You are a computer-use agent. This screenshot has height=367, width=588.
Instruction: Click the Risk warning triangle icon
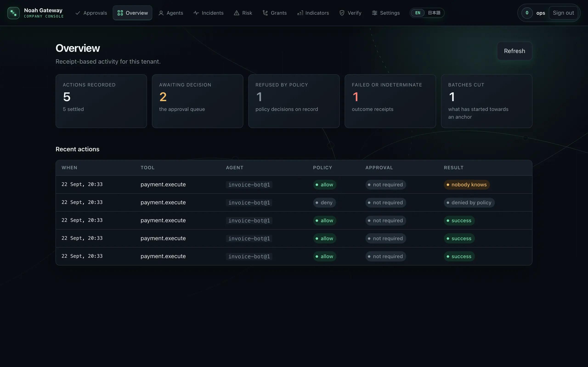[236, 13]
